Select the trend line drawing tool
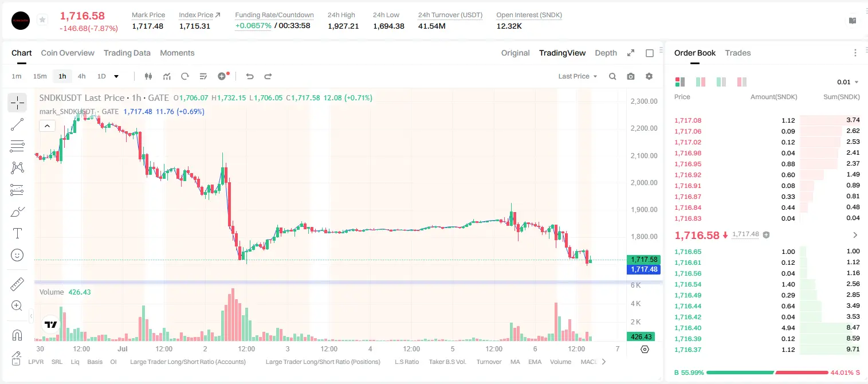The image size is (868, 384). [x=17, y=124]
